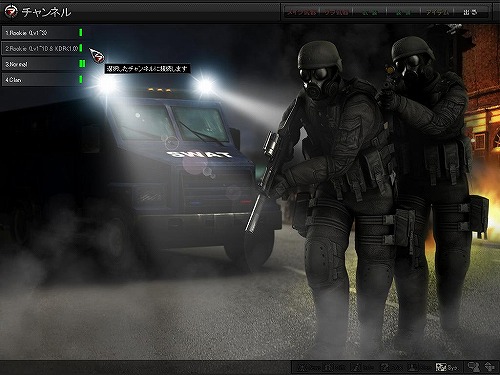Click the leftmost bottom bar icon

pyautogui.click(x=309, y=367)
